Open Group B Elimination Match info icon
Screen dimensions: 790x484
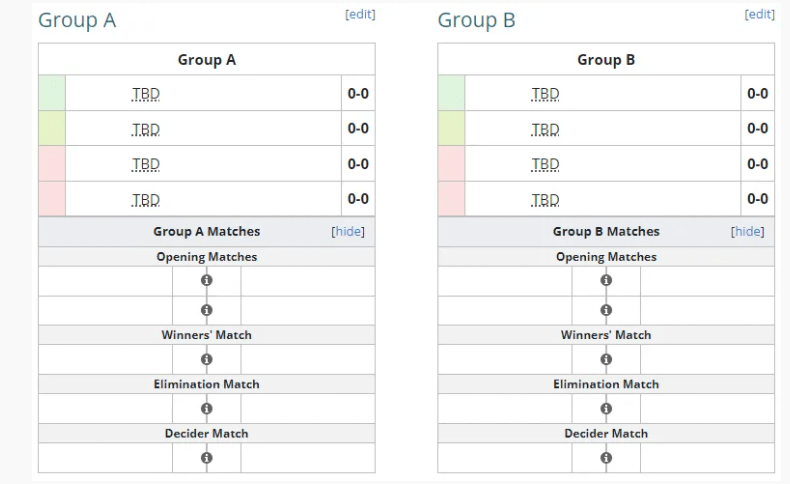point(606,408)
